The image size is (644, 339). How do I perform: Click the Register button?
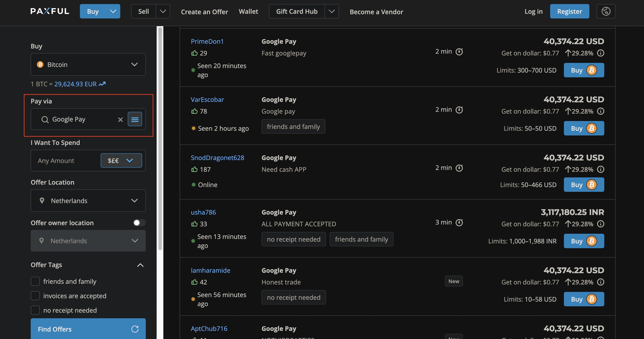click(x=570, y=11)
